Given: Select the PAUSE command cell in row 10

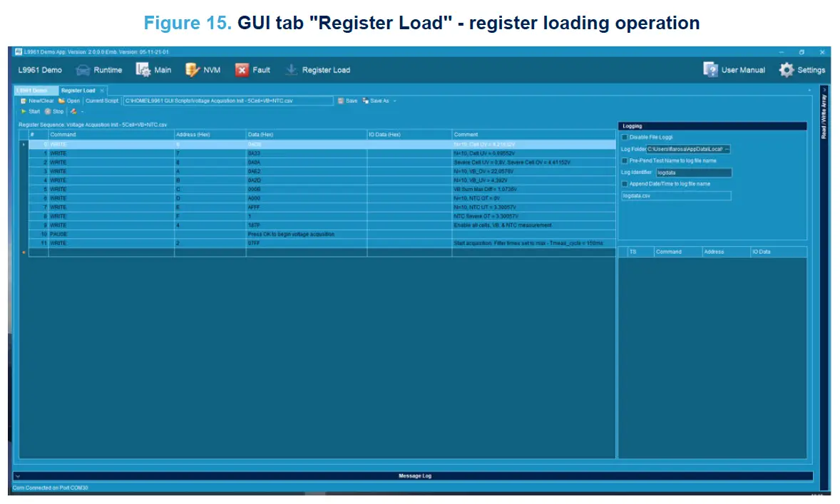Looking at the screenshot, I should (x=111, y=234).
